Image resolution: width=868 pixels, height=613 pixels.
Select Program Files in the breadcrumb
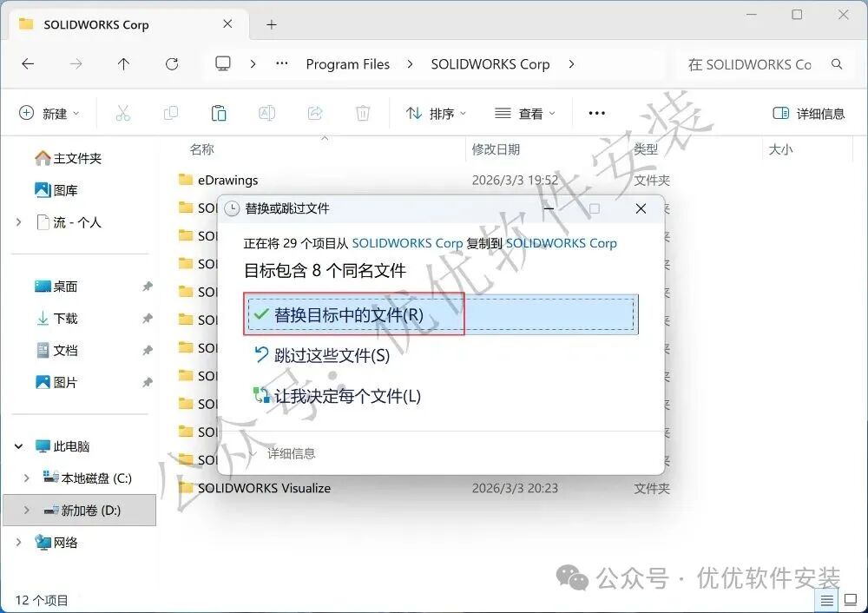[x=348, y=64]
